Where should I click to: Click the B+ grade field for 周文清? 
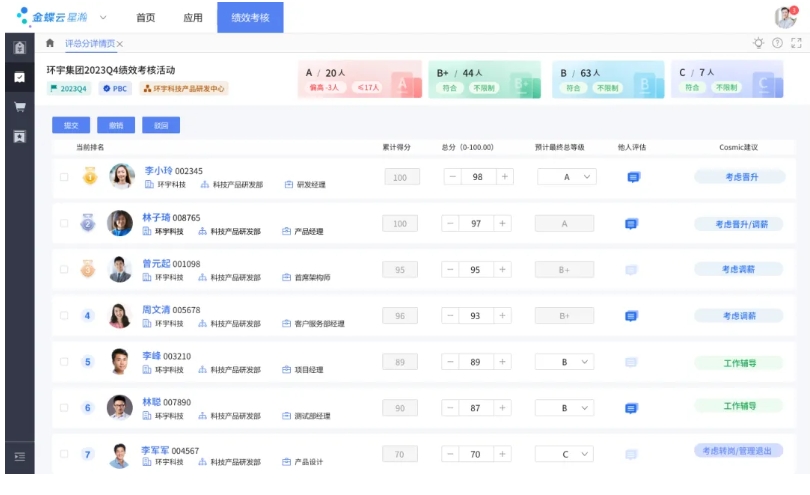click(x=564, y=315)
